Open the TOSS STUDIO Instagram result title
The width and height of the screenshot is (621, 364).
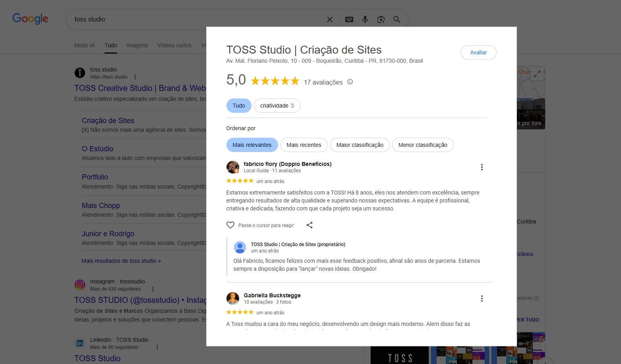140,300
